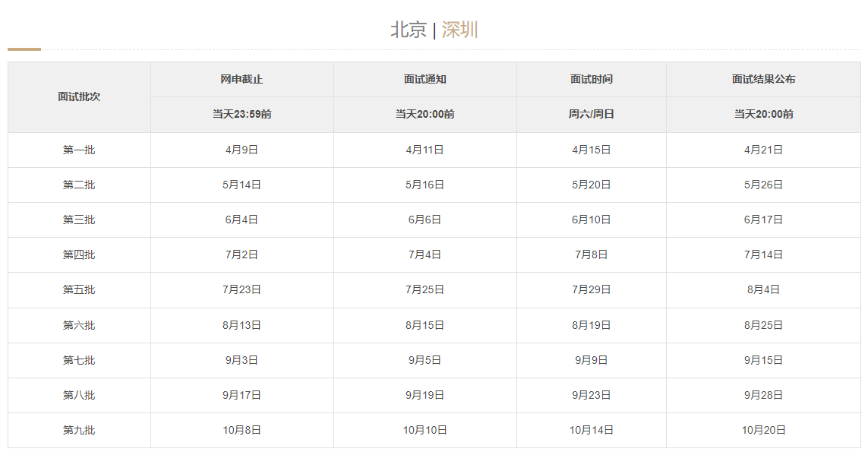The height and width of the screenshot is (455, 868).
Task: Click the 面试通知 column header
Action: [425, 79]
